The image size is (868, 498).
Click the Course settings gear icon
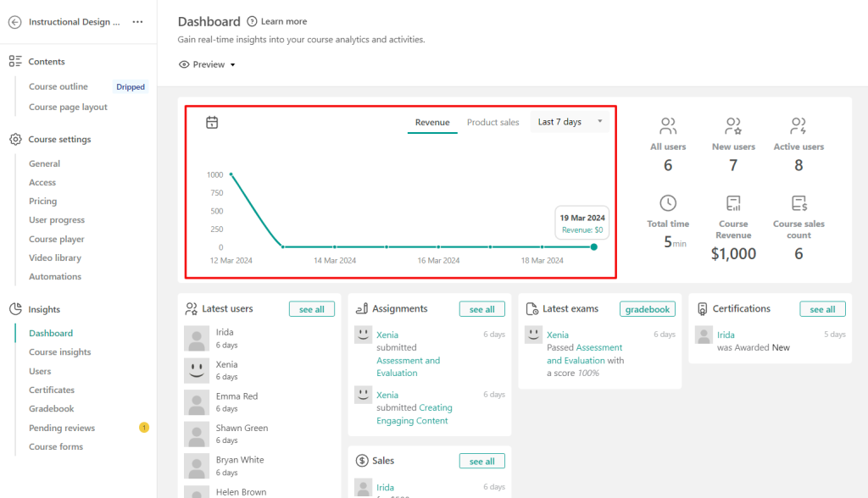(14, 139)
